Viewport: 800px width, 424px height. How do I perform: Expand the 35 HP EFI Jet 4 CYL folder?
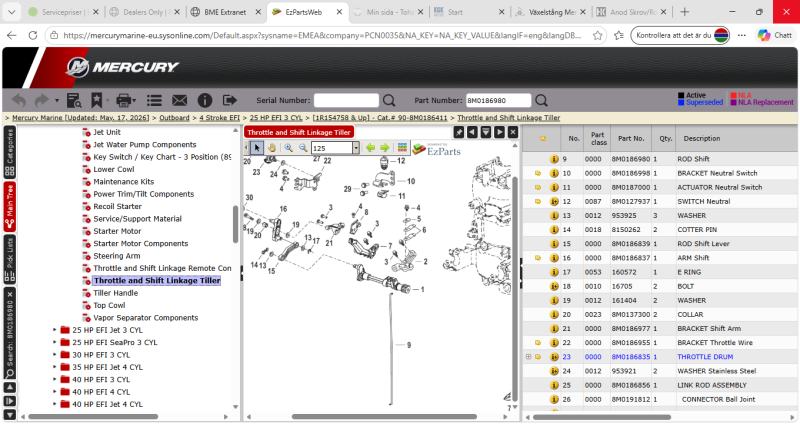pyautogui.click(x=55, y=367)
